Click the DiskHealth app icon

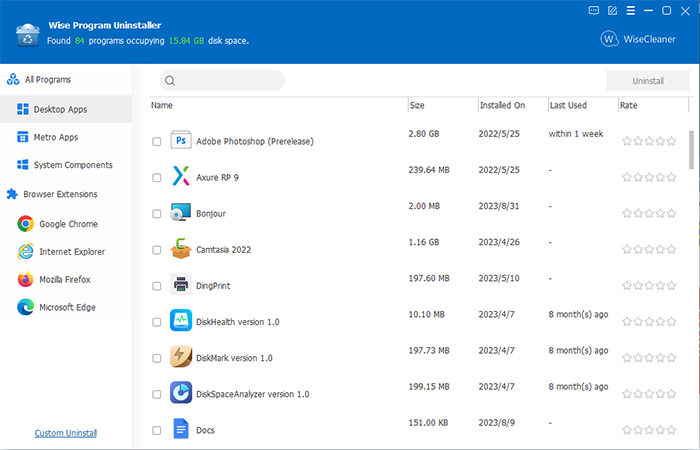pos(181,321)
